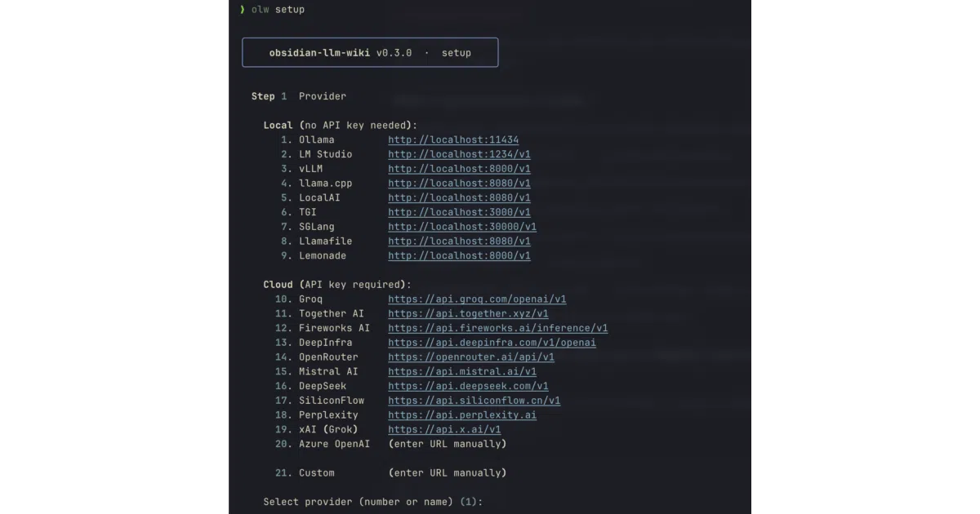Click the 'obsidian-llm-wiki v0.3.0 · setup' banner box
980x514 pixels.
370,52
